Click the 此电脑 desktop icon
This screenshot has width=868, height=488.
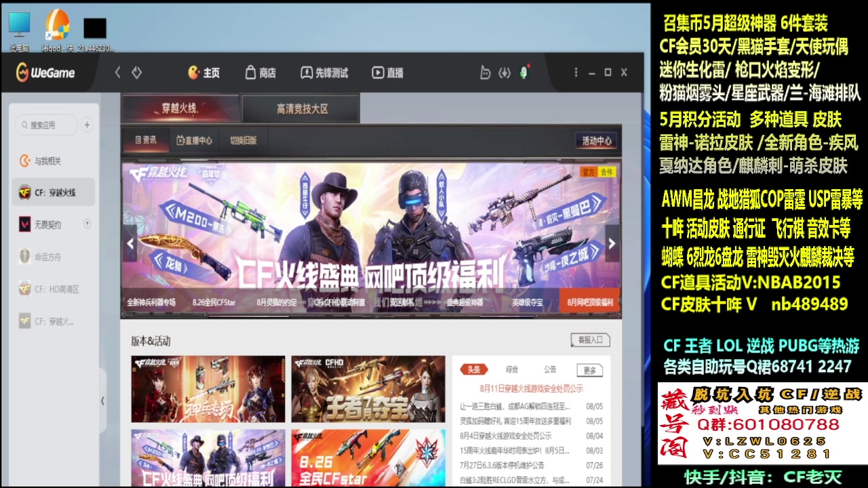click(19, 30)
